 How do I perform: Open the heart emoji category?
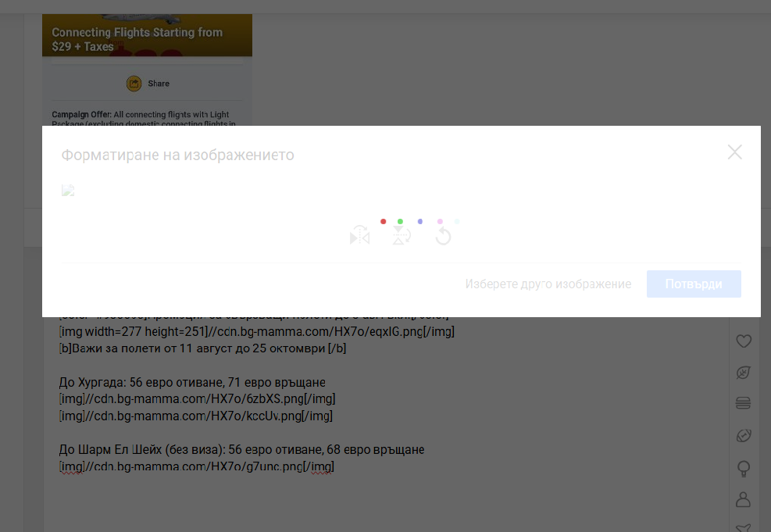[743, 341]
